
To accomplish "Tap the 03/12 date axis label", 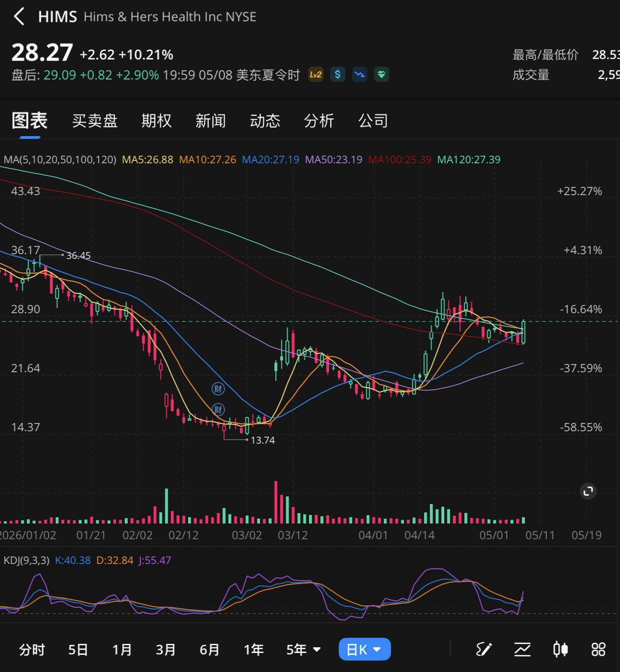I will (x=293, y=535).
